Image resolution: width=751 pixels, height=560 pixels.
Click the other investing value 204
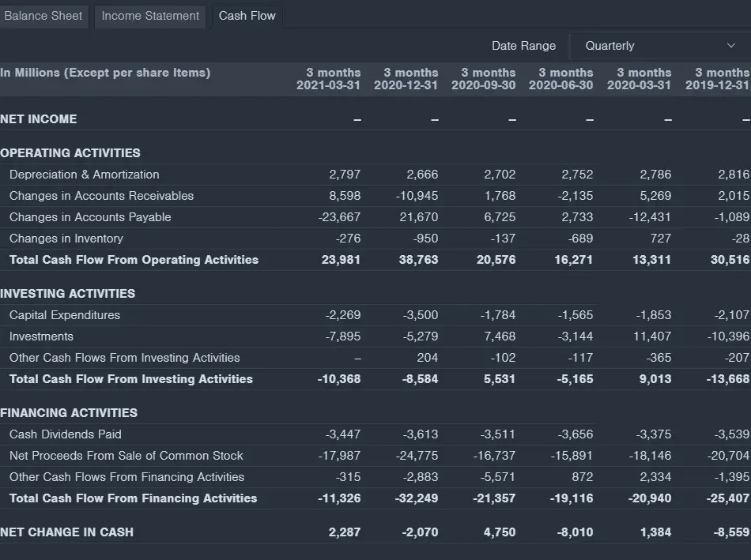427,358
